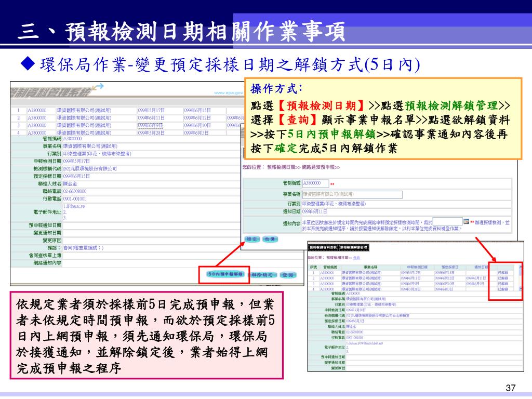Click 事業名稱 column header in lower table
This screenshot has width=532, height=399.
pos(370,268)
